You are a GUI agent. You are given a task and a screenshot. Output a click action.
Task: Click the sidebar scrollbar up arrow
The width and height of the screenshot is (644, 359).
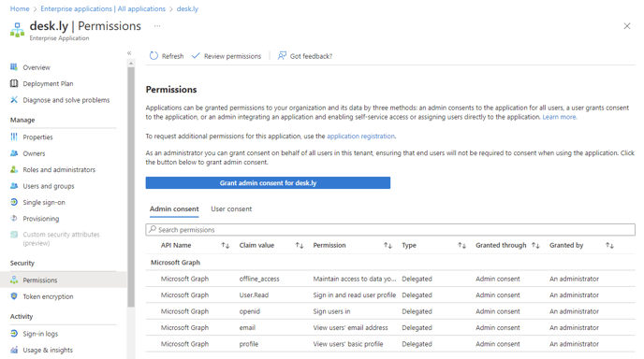click(x=131, y=64)
